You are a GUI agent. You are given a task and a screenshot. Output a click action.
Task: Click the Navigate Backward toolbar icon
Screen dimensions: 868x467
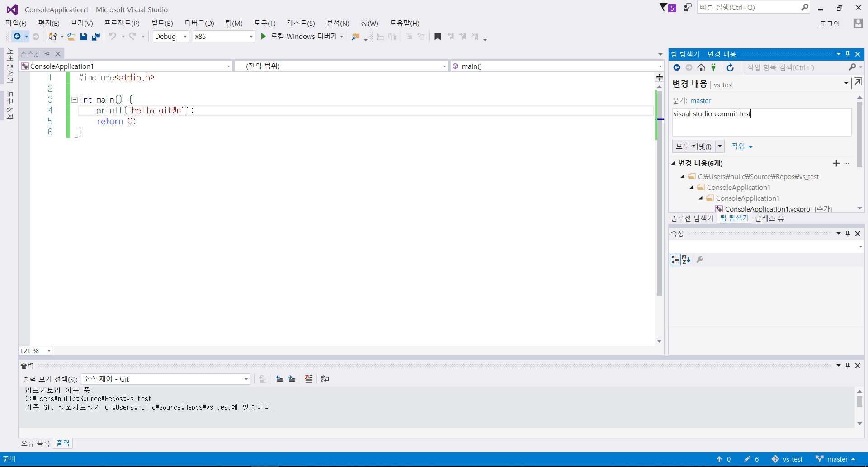click(17, 37)
